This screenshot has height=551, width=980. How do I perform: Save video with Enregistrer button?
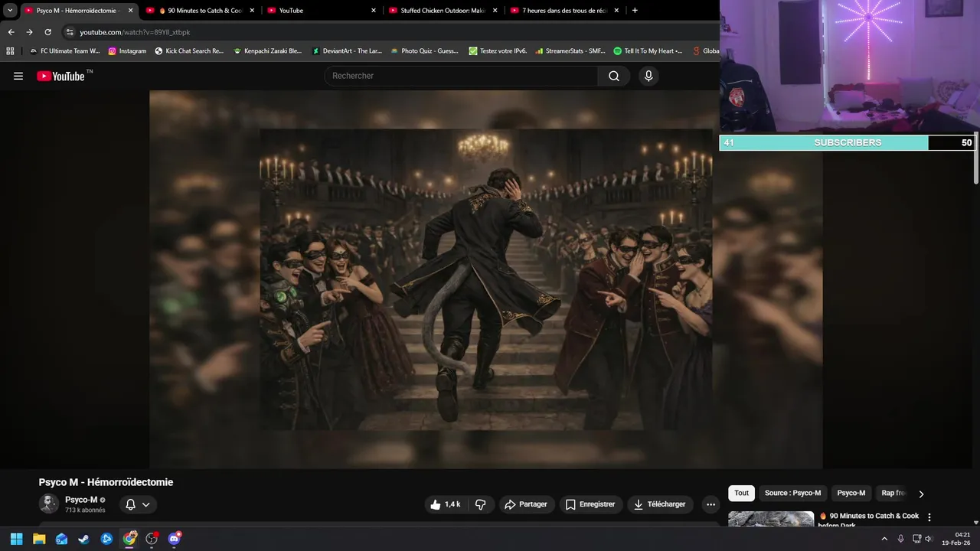pyautogui.click(x=590, y=504)
